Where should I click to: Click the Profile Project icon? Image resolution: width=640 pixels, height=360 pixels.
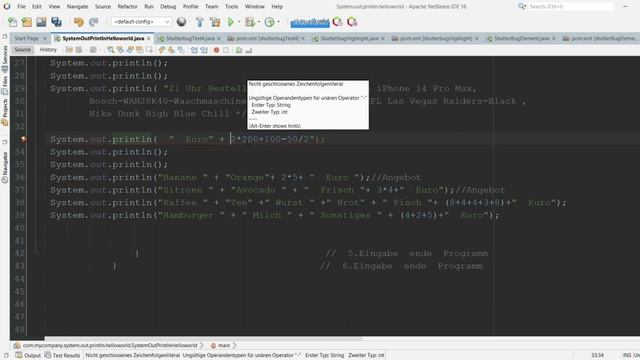click(x=269, y=22)
